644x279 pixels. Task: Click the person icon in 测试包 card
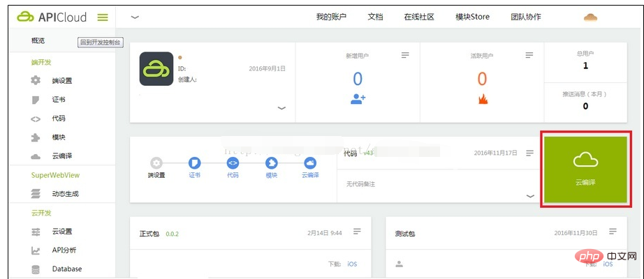coord(400,264)
